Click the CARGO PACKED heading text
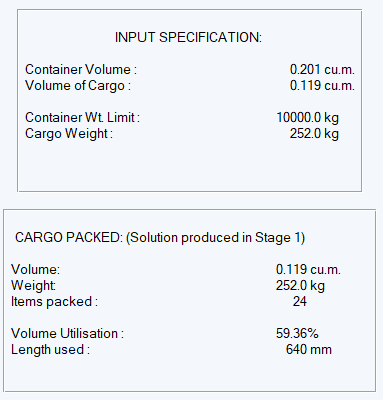Viewport: 383px width, 400px height. (69, 238)
